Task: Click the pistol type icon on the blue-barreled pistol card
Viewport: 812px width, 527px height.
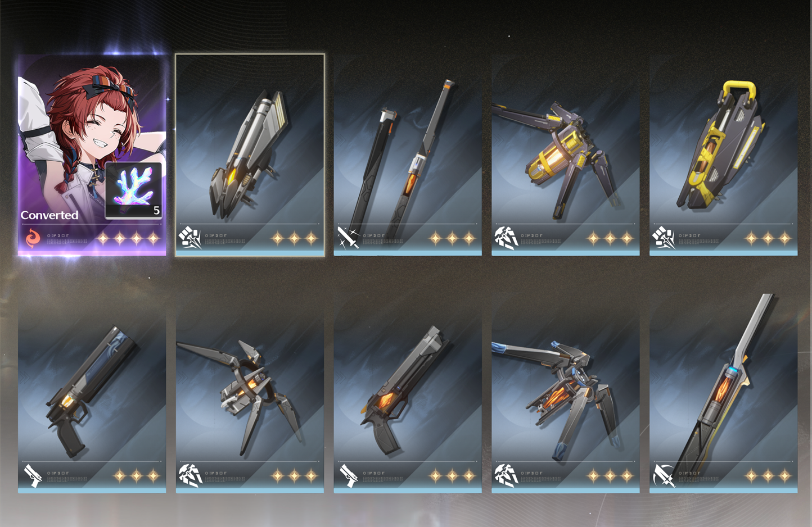Action: click(33, 475)
